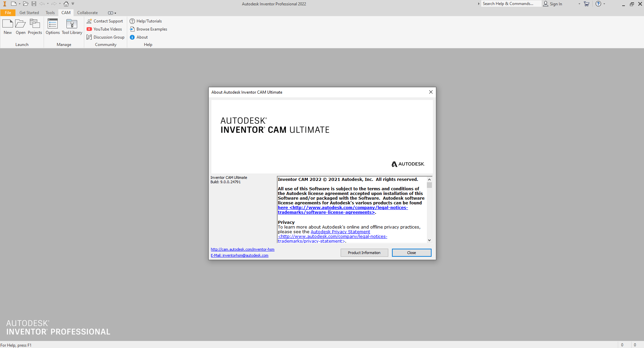Click Sign In with the user icon

coord(553,4)
